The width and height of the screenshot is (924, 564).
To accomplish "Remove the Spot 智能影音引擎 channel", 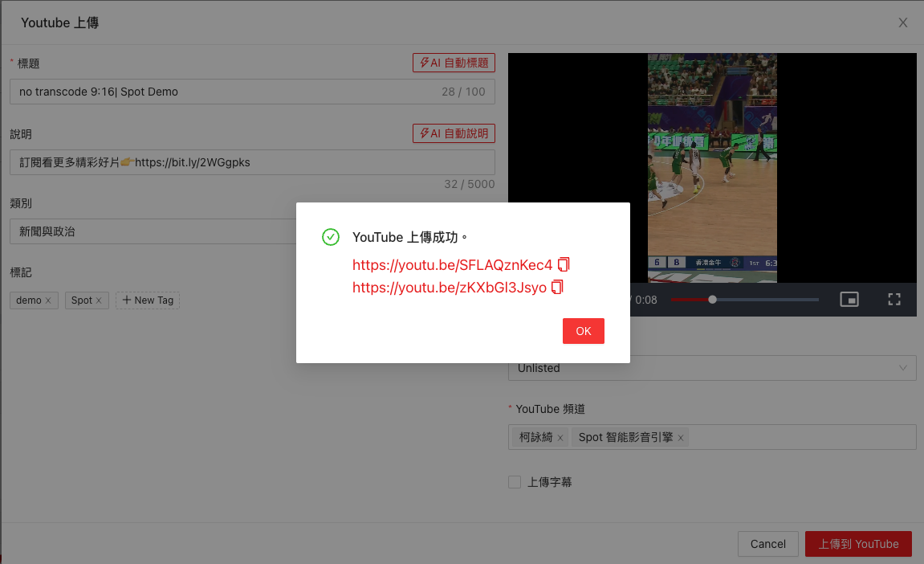I will 681,438.
